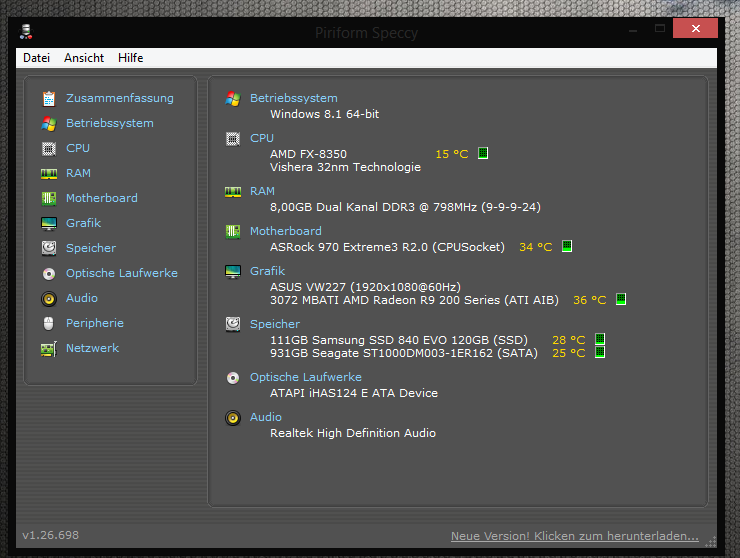This screenshot has height=558, width=740.
Task: Click the AMD FX-8350 text
Action: click(x=308, y=154)
